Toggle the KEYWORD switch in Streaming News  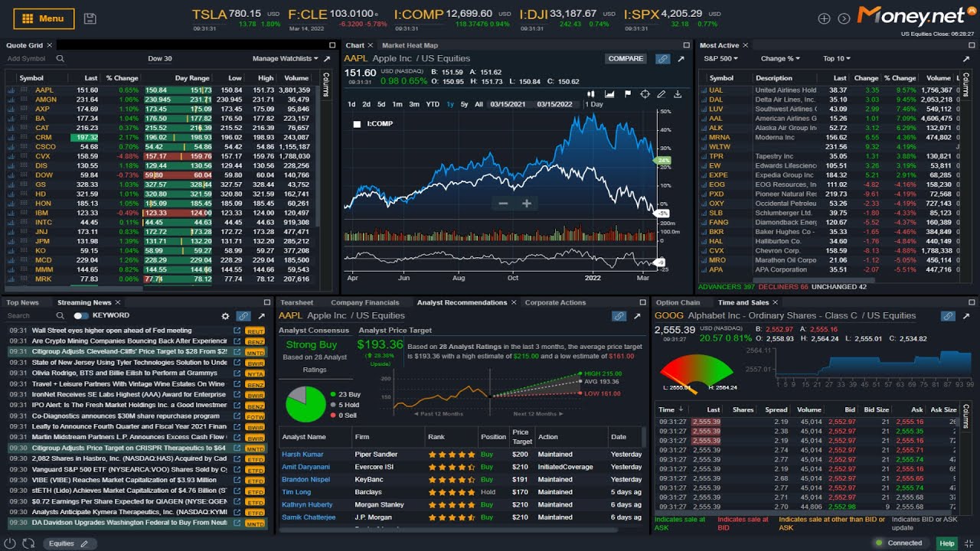pyautogui.click(x=81, y=315)
